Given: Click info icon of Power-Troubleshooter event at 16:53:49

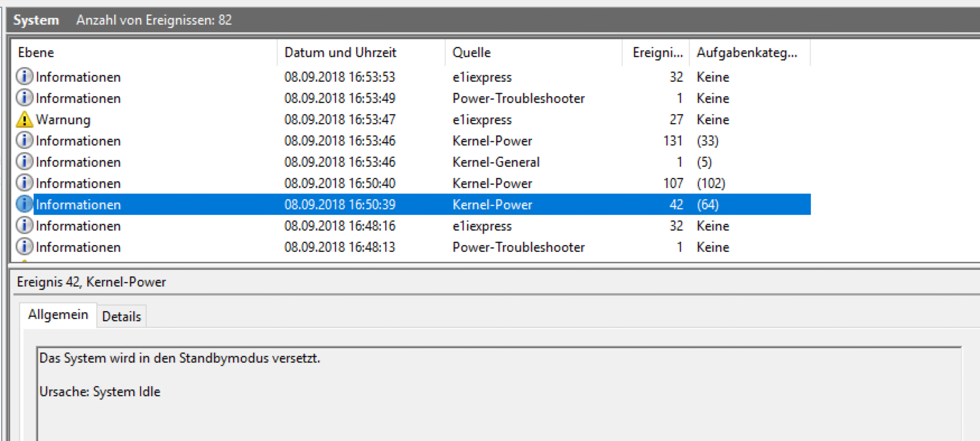Looking at the screenshot, I should coord(24,97).
